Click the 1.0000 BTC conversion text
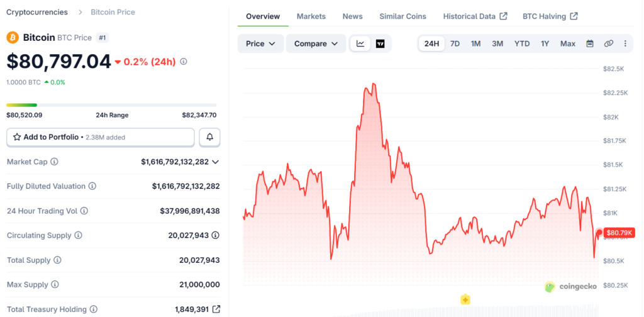Image resolution: width=644 pixels, height=317 pixels. 23,82
